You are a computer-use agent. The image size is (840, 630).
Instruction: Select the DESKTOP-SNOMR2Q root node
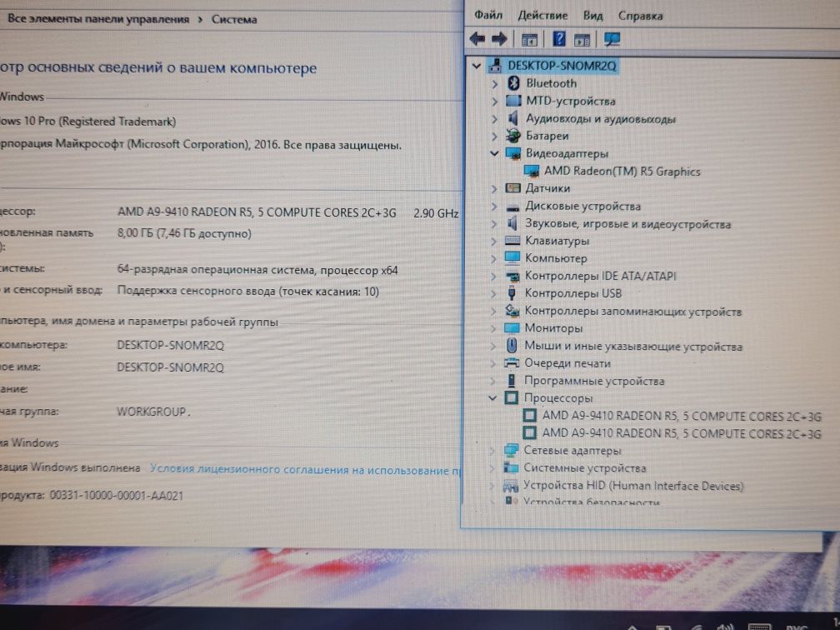click(x=562, y=66)
